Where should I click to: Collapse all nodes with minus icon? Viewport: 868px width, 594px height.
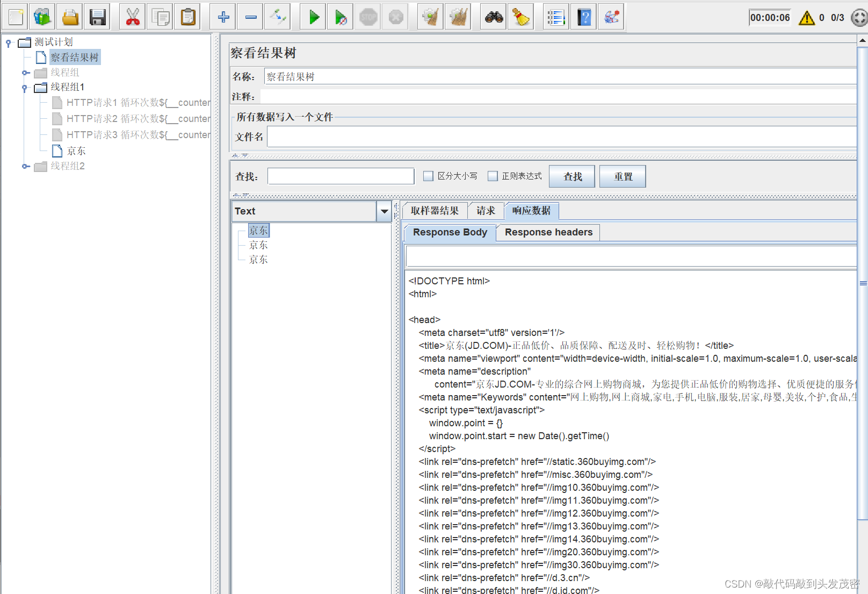pyautogui.click(x=251, y=17)
